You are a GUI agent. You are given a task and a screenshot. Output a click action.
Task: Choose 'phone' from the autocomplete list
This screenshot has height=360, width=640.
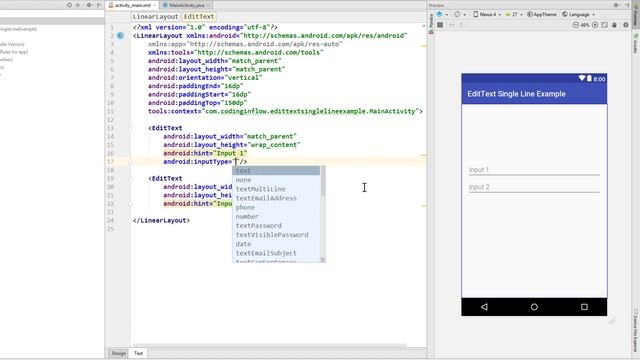pos(276,207)
